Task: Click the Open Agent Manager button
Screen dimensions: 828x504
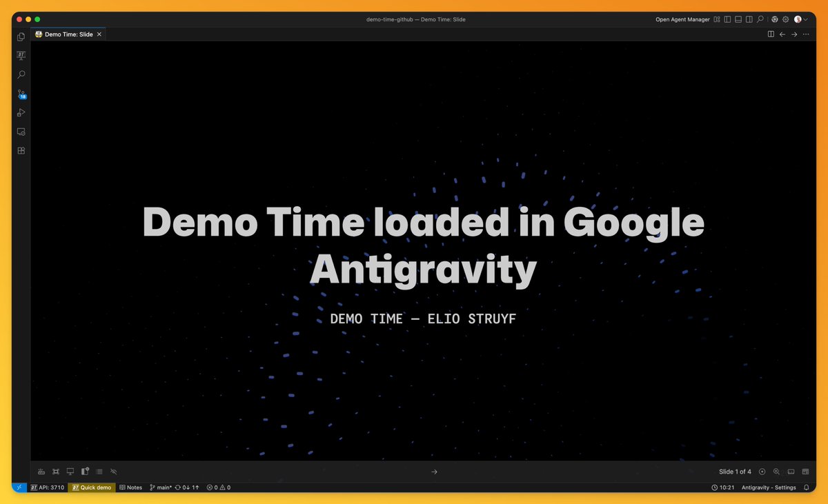Action: point(682,19)
